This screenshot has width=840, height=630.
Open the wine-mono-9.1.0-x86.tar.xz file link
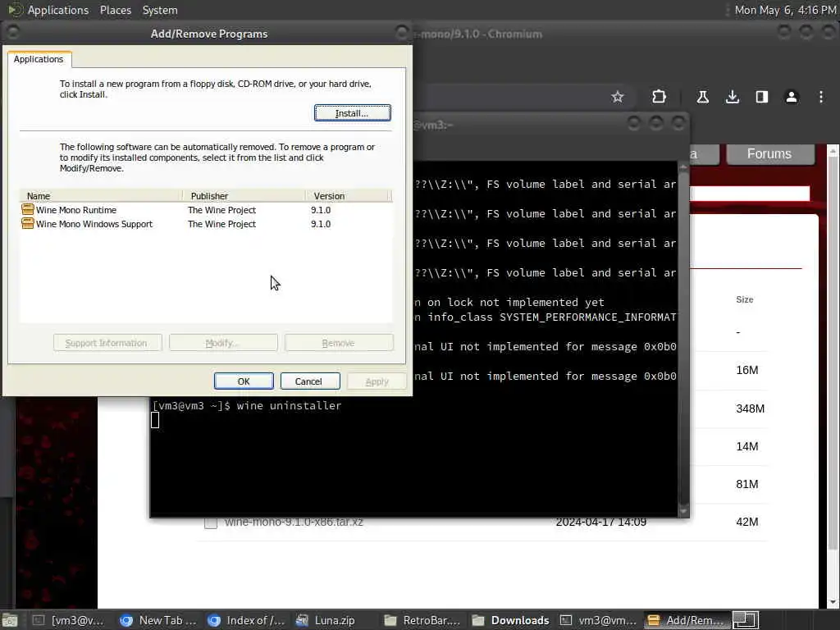click(x=294, y=523)
